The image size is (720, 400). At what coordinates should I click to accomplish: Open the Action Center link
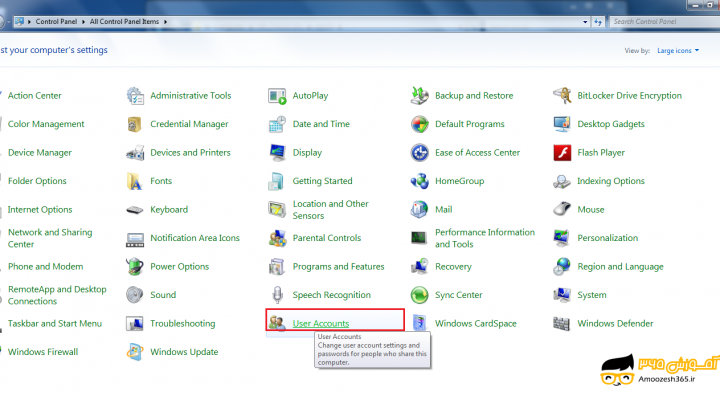(x=34, y=96)
